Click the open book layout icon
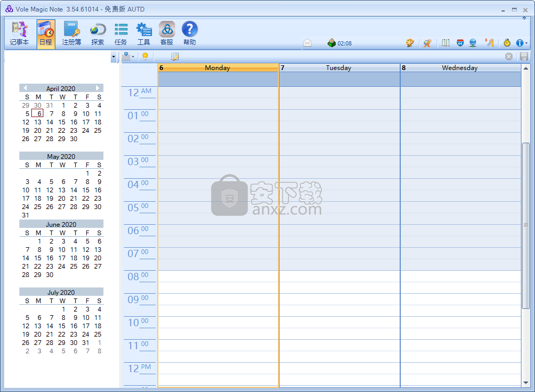The height and width of the screenshot is (392, 535). point(446,43)
